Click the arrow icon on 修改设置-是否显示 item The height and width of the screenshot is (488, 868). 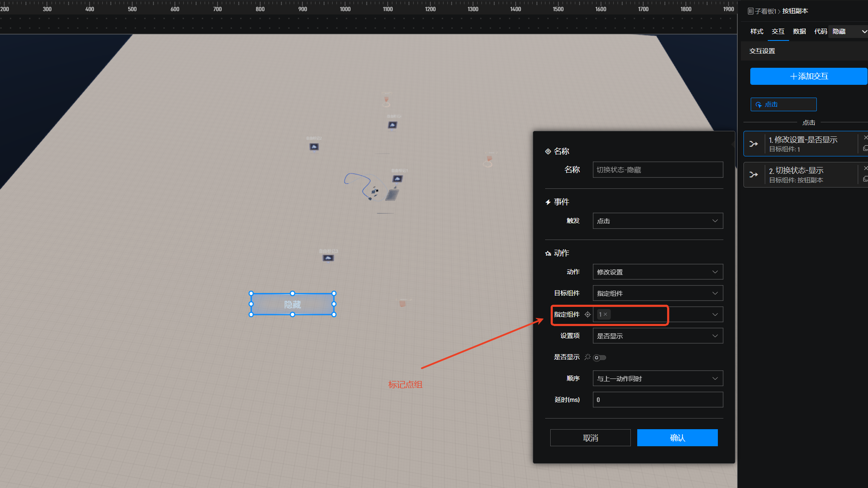click(x=754, y=144)
